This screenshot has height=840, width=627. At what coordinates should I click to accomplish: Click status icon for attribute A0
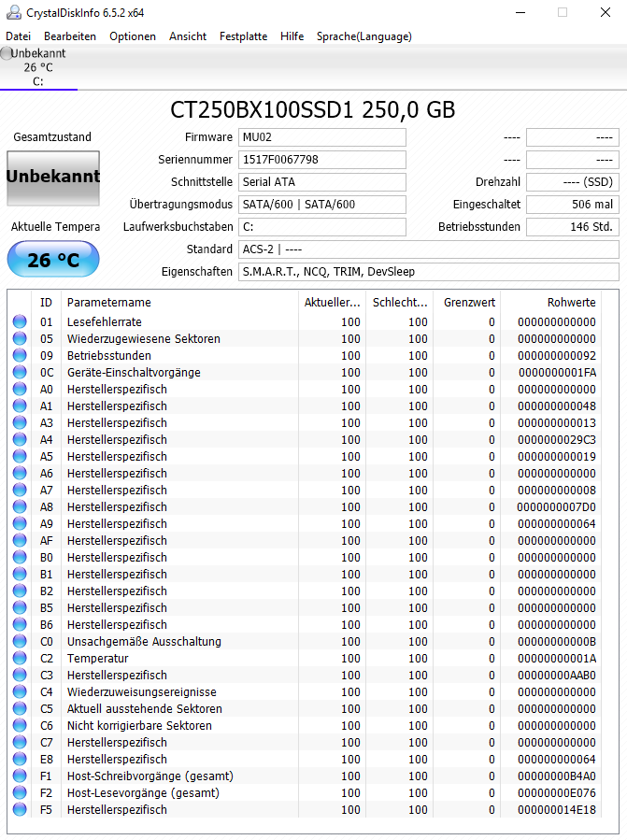(20, 389)
